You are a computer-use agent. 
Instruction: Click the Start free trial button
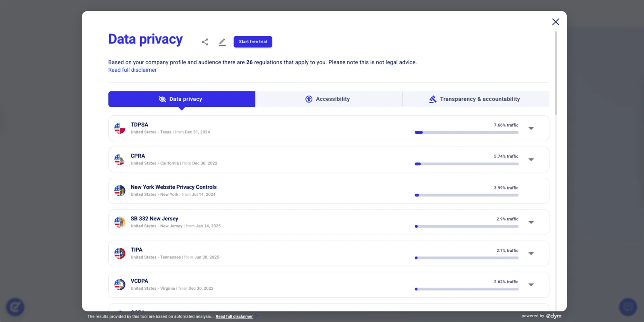pyautogui.click(x=253, y=42)
